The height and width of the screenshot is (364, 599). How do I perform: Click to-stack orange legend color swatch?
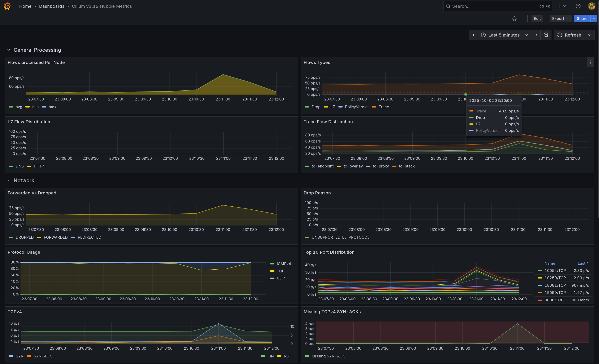tap(394, 166)
